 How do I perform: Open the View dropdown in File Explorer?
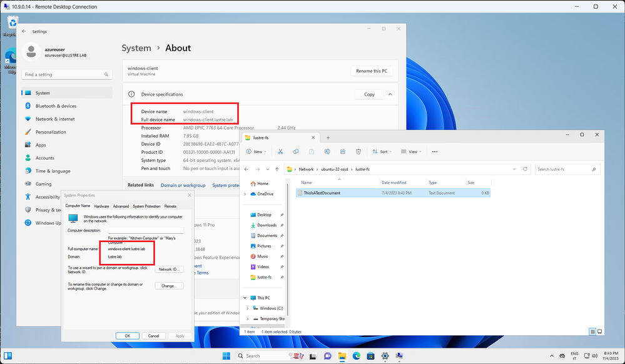pyautogui.click(x=411, y=151)
